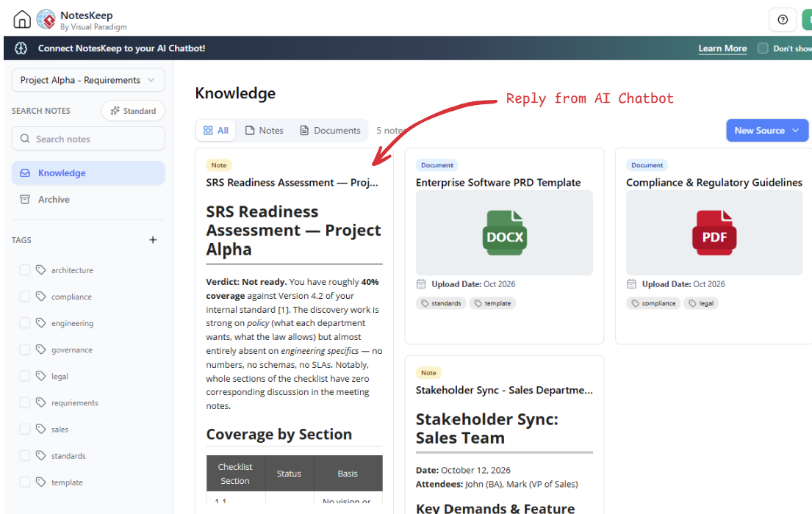This screenshot has height=514, width=812.
Task: Check the architecture tag checkbox
Action: pos(25,269)
